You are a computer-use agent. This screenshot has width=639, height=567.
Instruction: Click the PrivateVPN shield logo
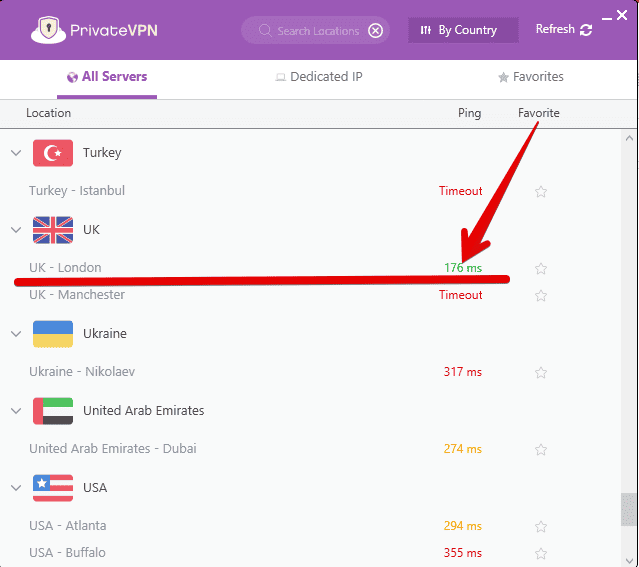[x=48, y=30]
